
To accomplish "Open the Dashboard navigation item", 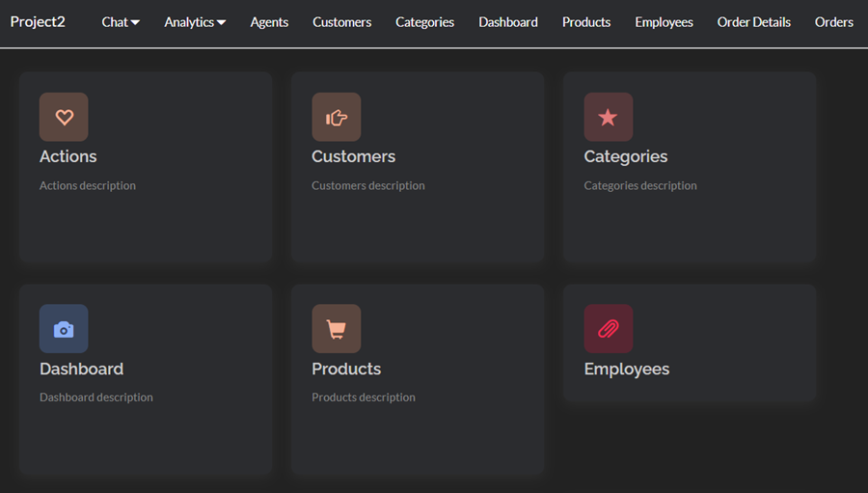I will tap(508, 22).
